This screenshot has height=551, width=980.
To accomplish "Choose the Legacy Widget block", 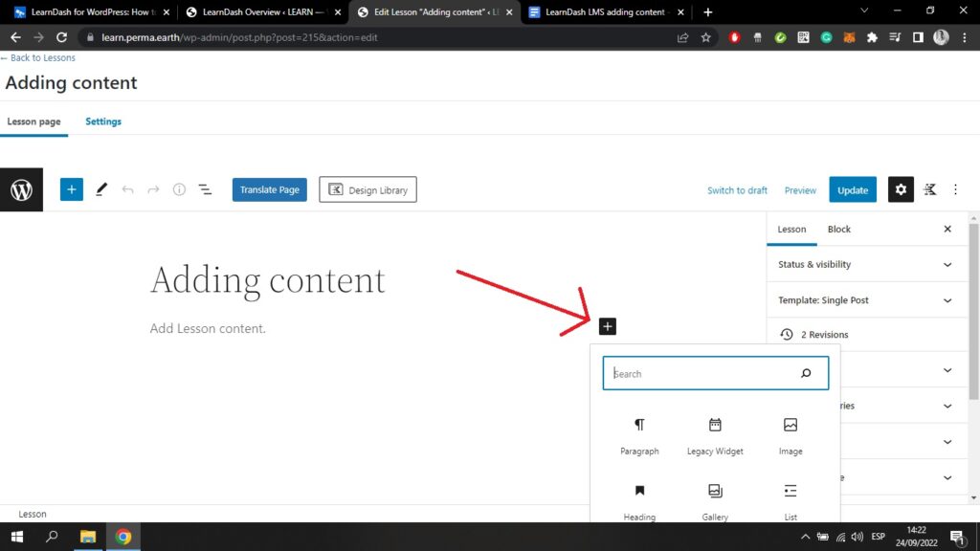I will point(715,435).
